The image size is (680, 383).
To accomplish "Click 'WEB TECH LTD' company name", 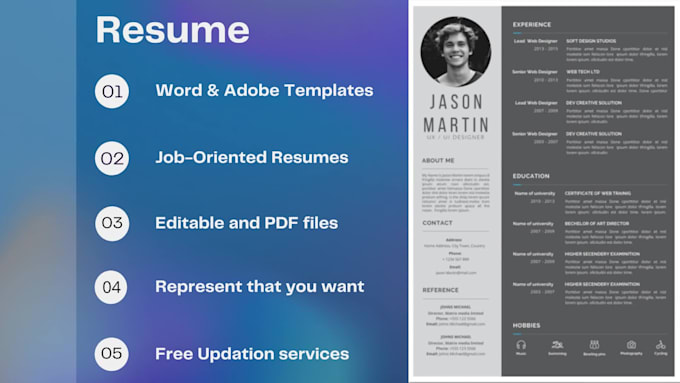I will pyautogui.click(x=583, y=72).
